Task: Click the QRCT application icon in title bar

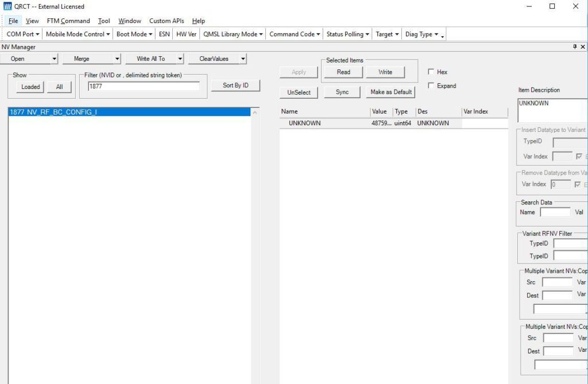Action: [7, 6]
